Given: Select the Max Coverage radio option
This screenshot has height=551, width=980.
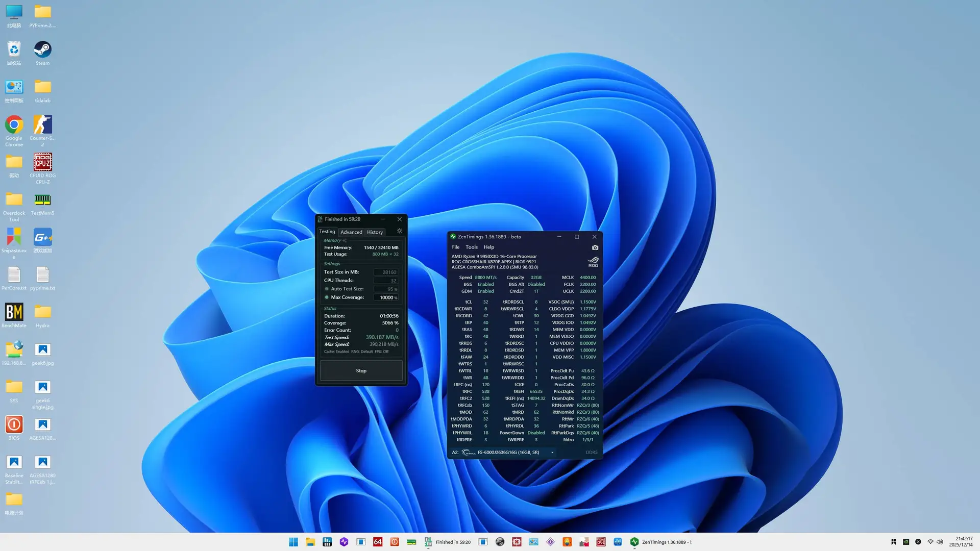Looking at the screenshot, I should click(327, 297).
